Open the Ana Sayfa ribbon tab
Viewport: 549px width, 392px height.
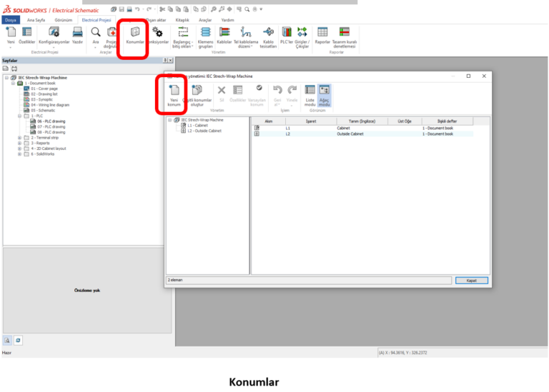(35, 20)
